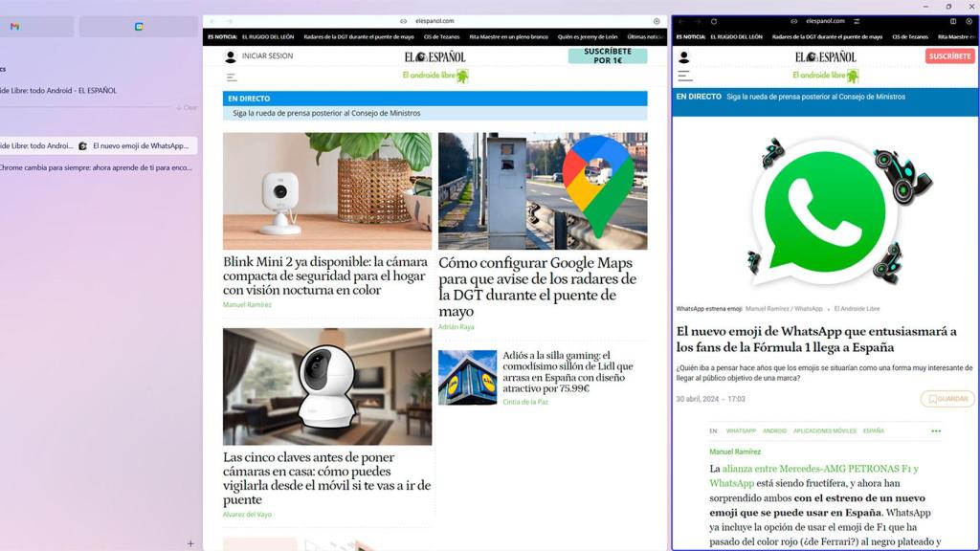Click author Cintia de la Paz

click(x=525, y=402)
